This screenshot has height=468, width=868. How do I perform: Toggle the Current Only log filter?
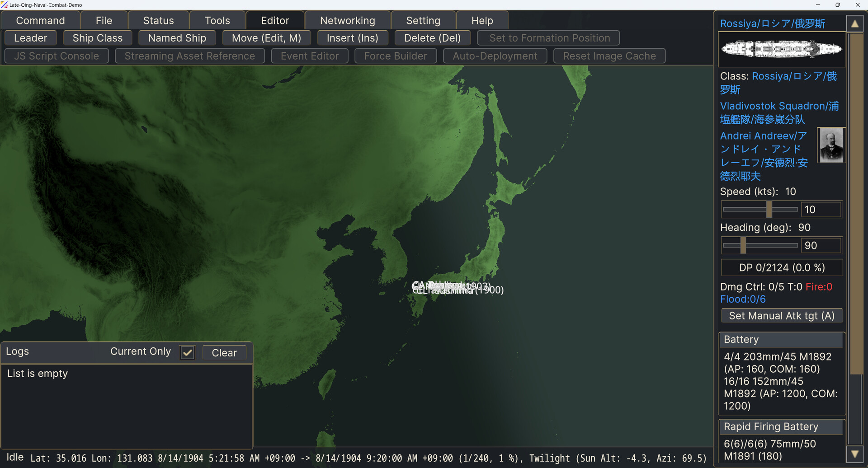[x=187, y=352]
